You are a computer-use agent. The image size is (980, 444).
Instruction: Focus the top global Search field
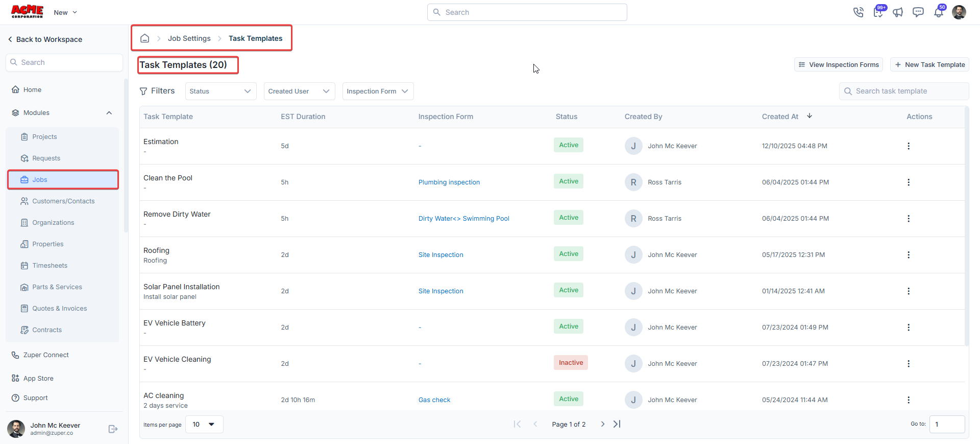pyautogui.click(x=527, y=12)
